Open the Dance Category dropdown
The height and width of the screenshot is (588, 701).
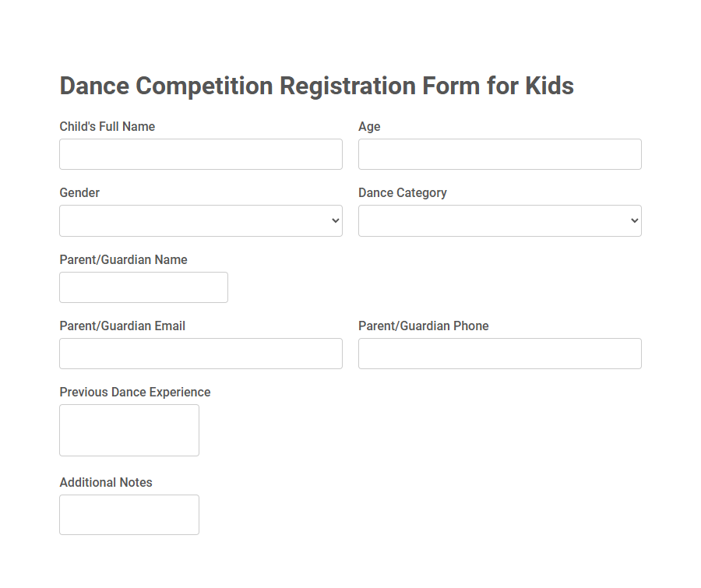498,220
